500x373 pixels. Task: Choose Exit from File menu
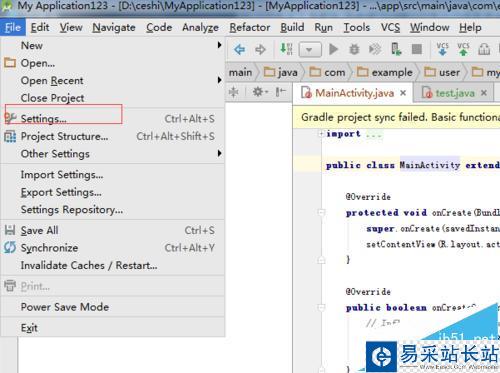pos(113,328)
